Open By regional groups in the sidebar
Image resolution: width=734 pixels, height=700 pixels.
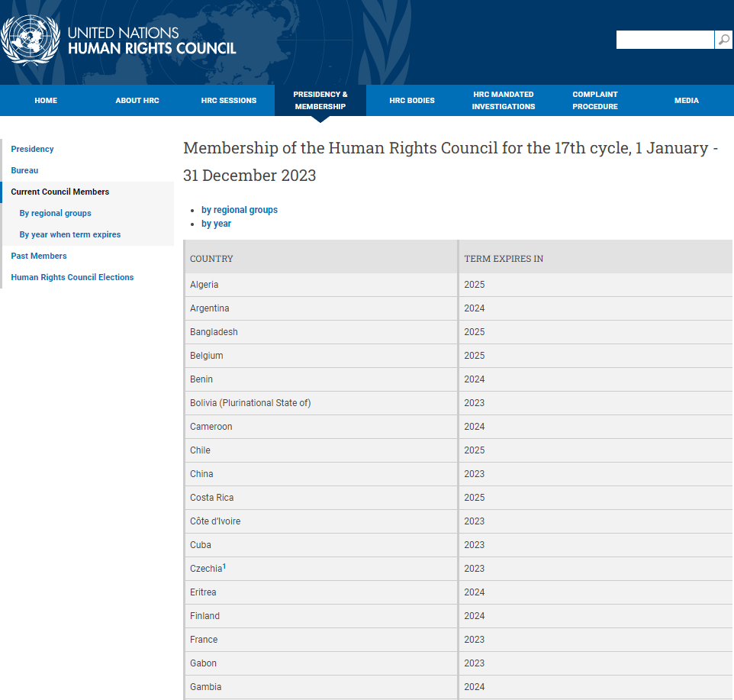click(x=55, y=213)
